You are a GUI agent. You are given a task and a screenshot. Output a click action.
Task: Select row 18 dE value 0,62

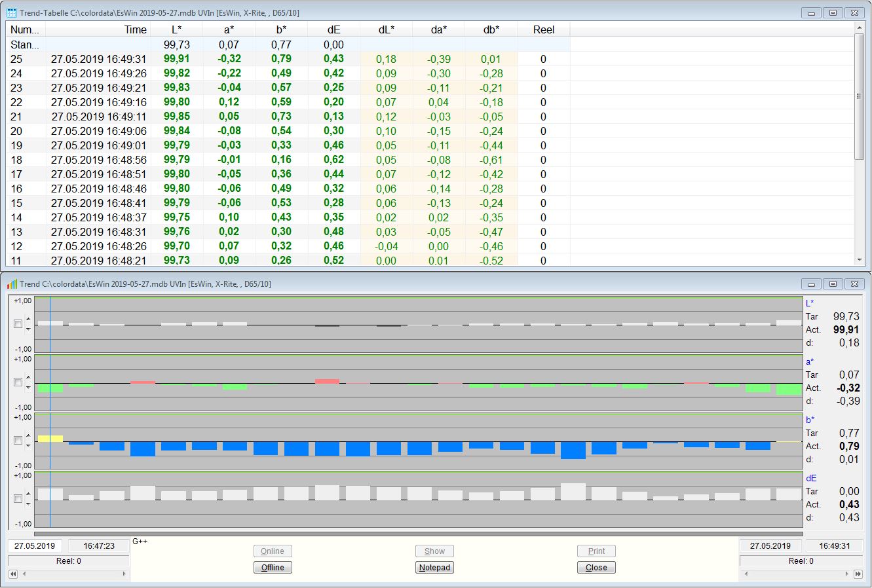point(333,160)
